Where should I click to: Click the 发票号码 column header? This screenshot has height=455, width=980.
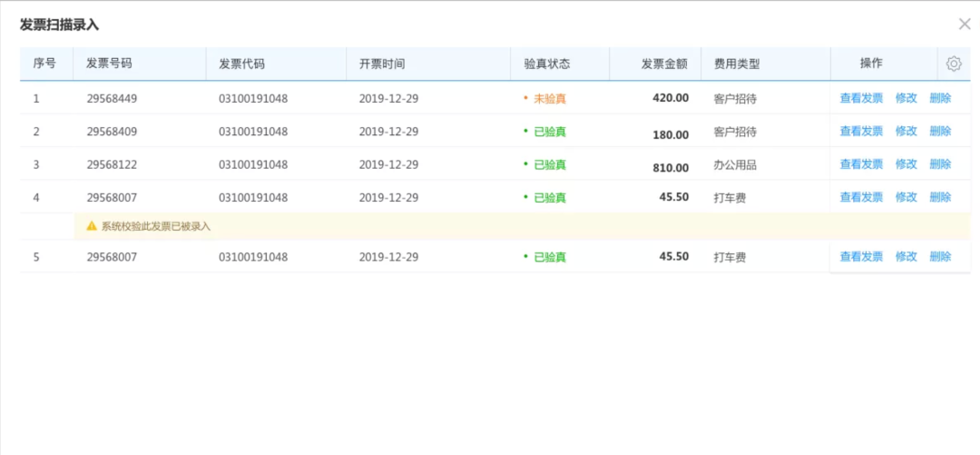click(110, 64)
